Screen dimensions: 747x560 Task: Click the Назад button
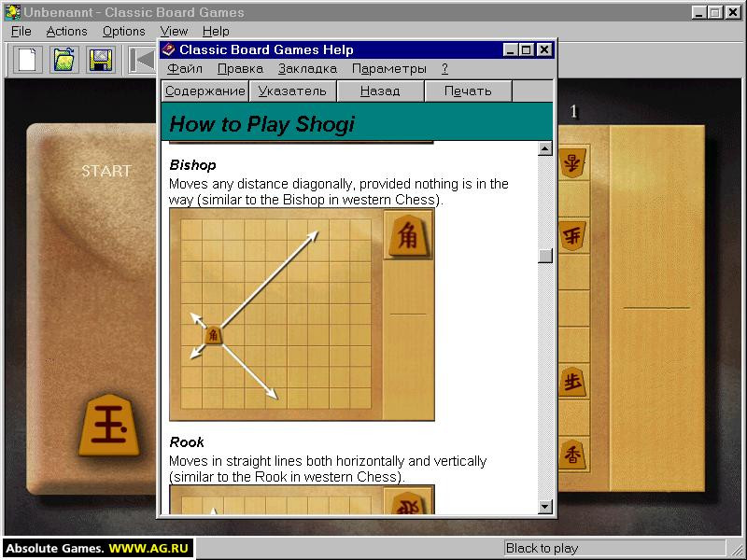380,91
